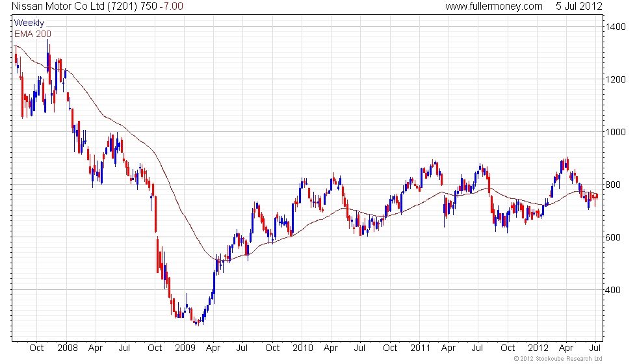Click the 400 price axis label
637x364 pixels.
click(x=613, y=290)
